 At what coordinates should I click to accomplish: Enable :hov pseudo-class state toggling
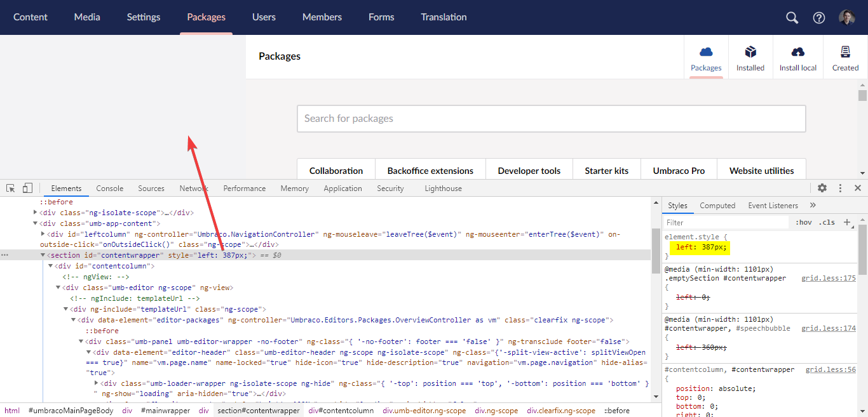click(804, 222)
